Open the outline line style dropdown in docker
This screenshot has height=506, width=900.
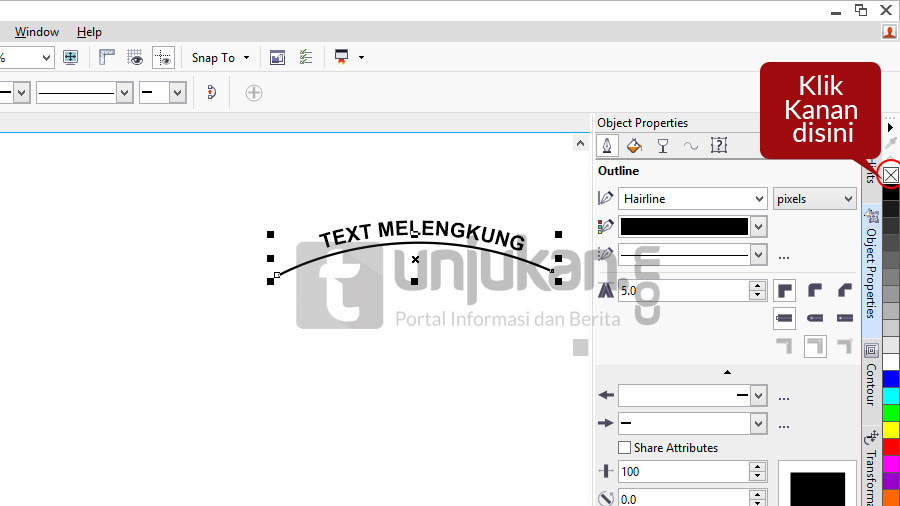[x=758, y=254]
